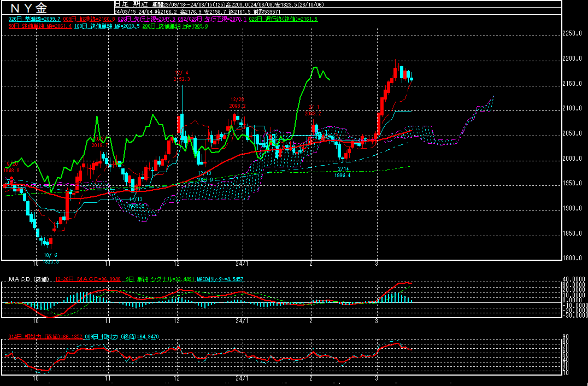This screenshot has height=386, width=588.
Task: Click month label 24/1 under price chart
Action: coord(242,264)
